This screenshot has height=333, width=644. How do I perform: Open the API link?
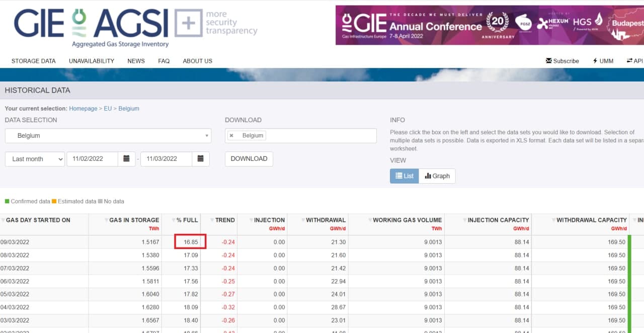634,61
